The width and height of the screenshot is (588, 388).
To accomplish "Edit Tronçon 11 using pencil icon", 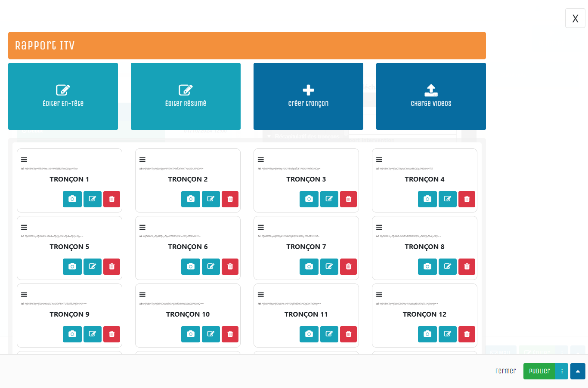I will pos(329,334).
